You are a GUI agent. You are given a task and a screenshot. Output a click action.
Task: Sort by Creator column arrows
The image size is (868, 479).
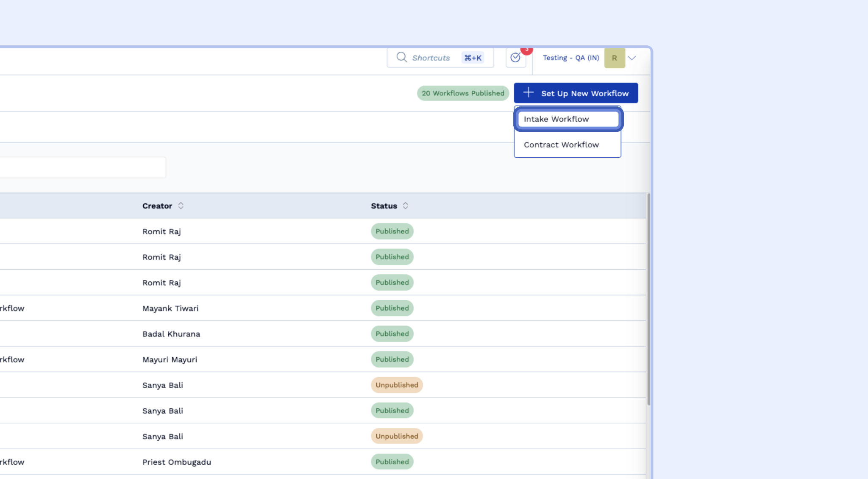[181, 206]
